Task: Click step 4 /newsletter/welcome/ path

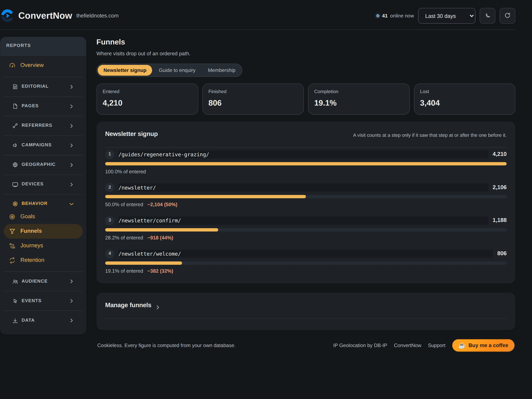Action: click(x=150, y=254)
